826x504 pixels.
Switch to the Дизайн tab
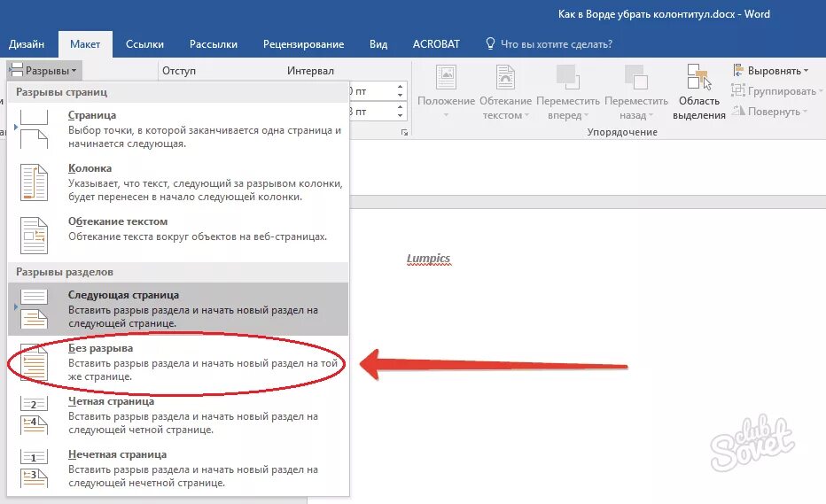click(27, 44)
